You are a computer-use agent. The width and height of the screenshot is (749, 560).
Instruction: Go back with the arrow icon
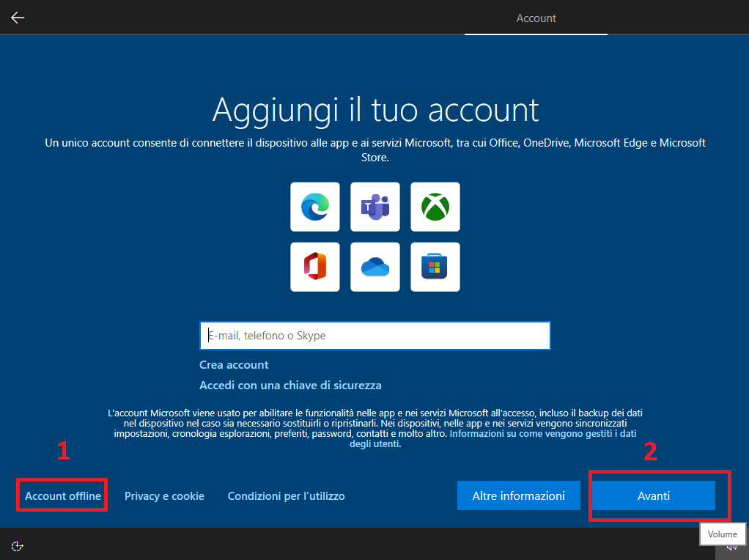18,18
